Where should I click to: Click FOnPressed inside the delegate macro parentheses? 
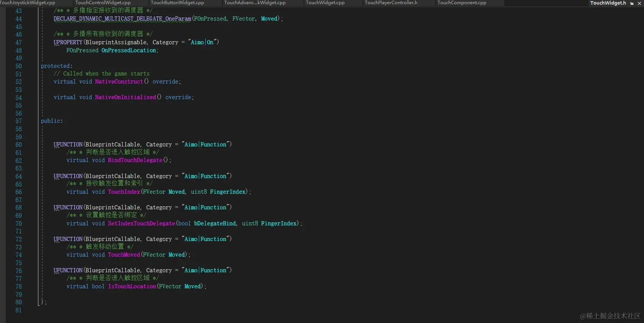click(210, 19)
